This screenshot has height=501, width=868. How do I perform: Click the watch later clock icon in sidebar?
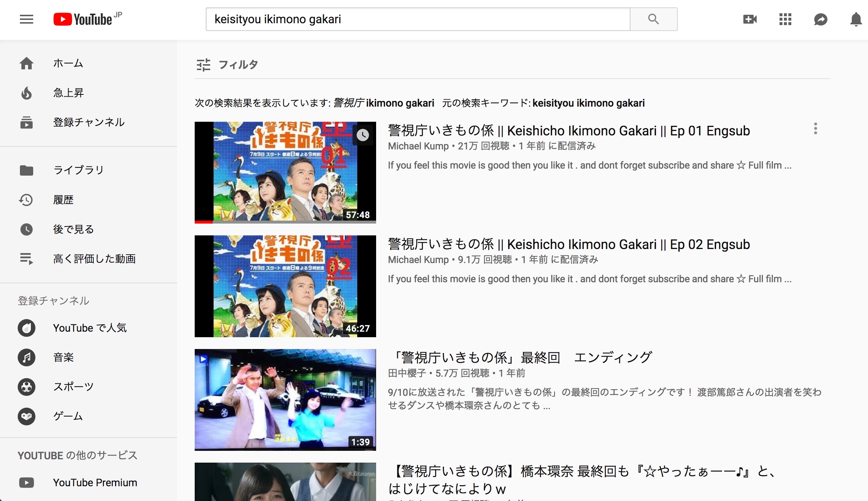pos(27,229)
